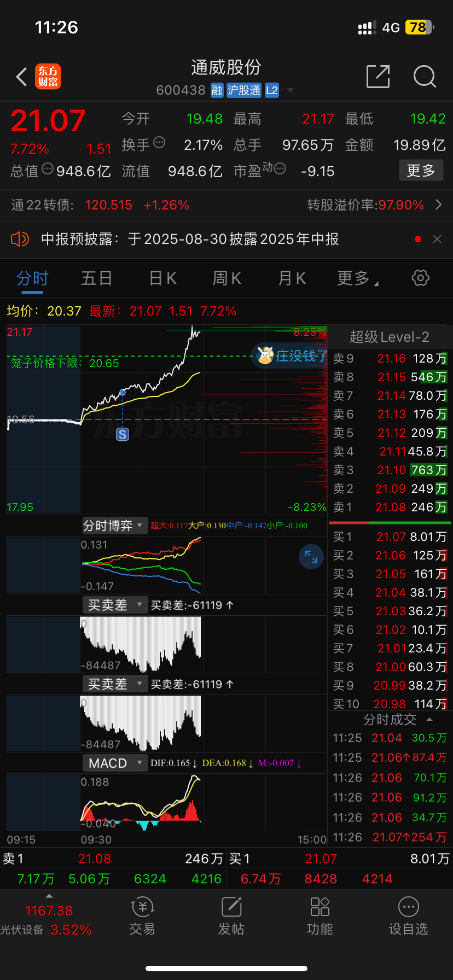Open the 分时博弈 indicator dropdown
This screenshot has width=453, height=980.
coord(115,526)
